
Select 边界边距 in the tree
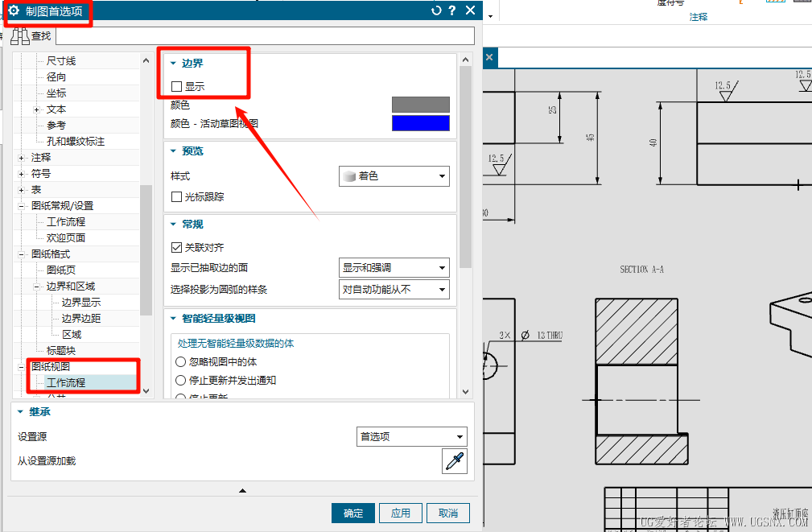pyautogui.click(x=80, y=318)
